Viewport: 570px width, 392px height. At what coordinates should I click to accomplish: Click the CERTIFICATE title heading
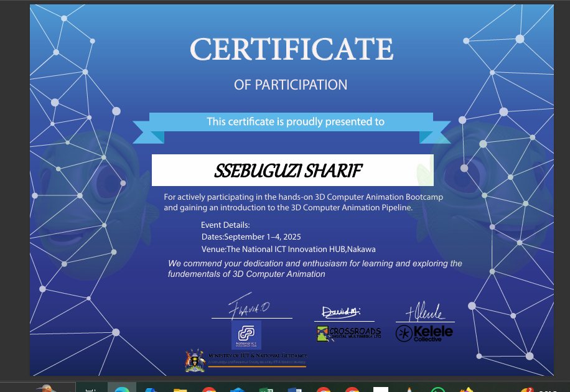tap(291, 49)
